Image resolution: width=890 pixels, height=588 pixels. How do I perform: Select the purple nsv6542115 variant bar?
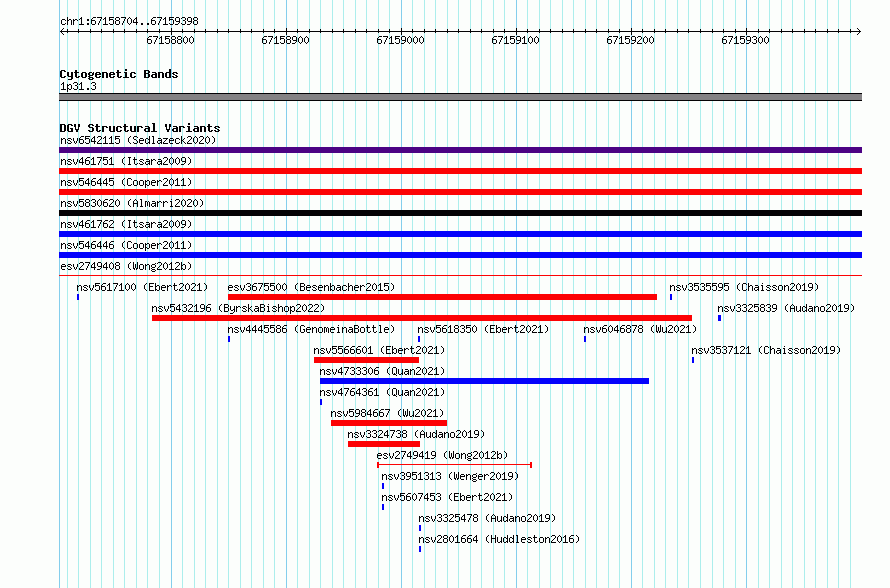(x=460, y=150)
